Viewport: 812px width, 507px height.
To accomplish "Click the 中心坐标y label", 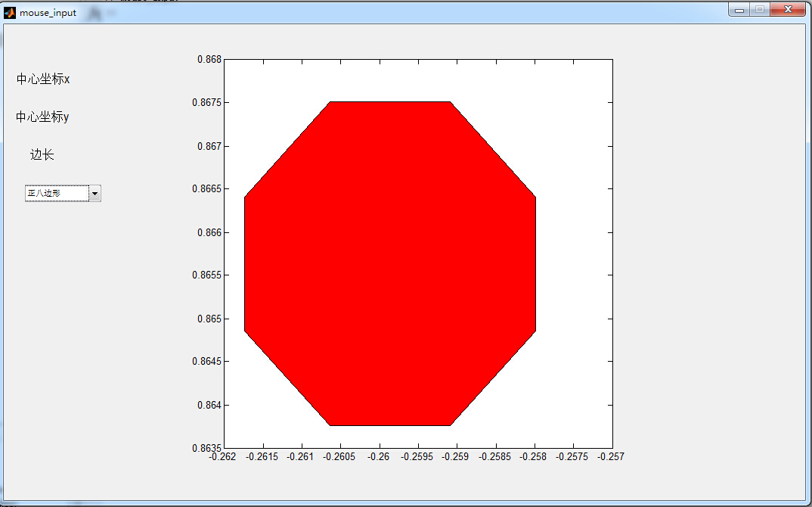I will 42,117.
